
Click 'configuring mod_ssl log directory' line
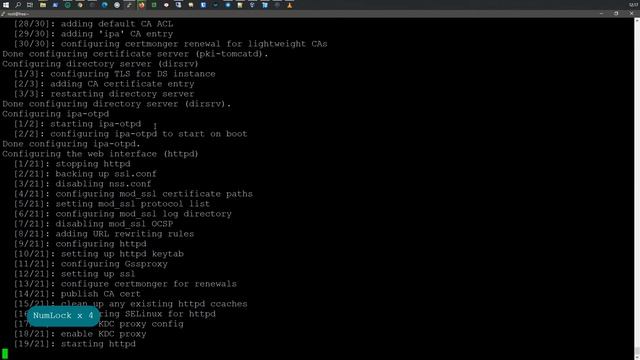click(122, 214)
